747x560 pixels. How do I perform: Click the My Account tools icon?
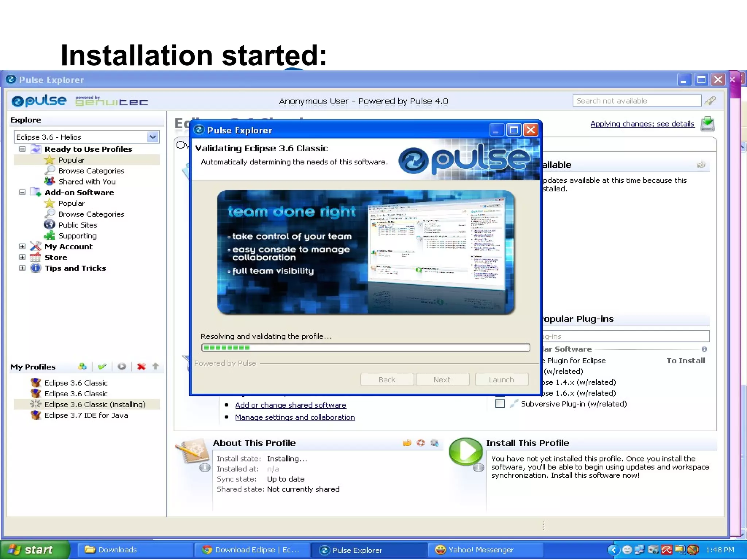[35, 246]
